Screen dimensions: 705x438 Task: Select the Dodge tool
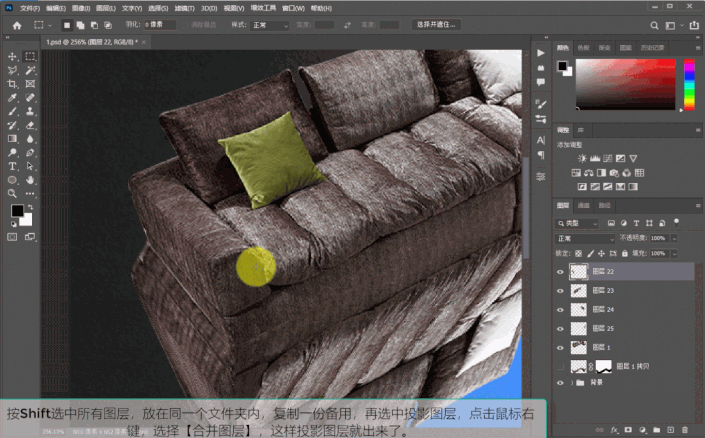(x=12, y=152)
